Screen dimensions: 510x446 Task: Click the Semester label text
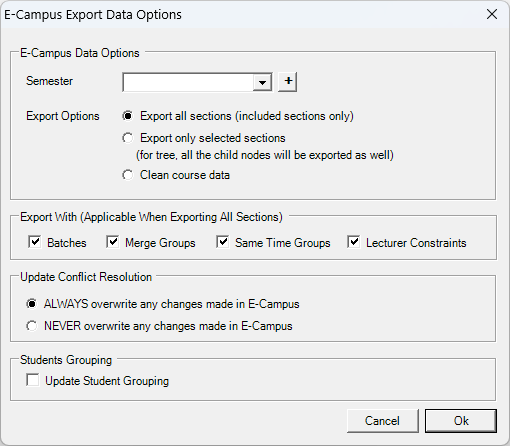click(50, 81)
